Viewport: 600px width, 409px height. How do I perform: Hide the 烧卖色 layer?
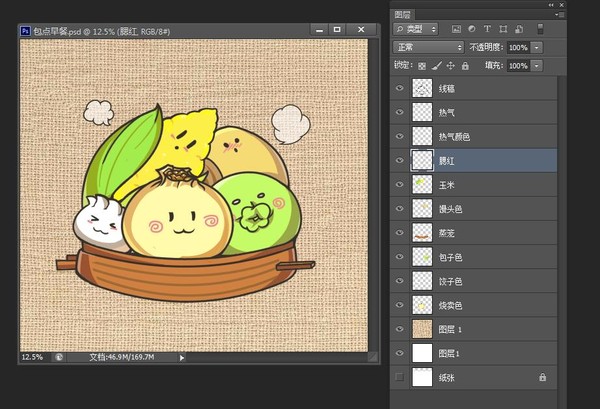[x=399, y=305]
